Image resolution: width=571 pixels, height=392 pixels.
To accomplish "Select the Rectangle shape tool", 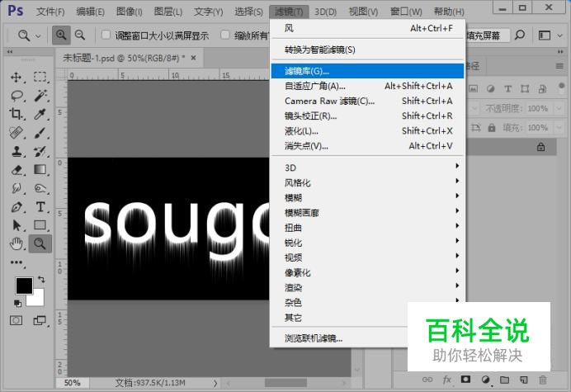I will (40, 225).
